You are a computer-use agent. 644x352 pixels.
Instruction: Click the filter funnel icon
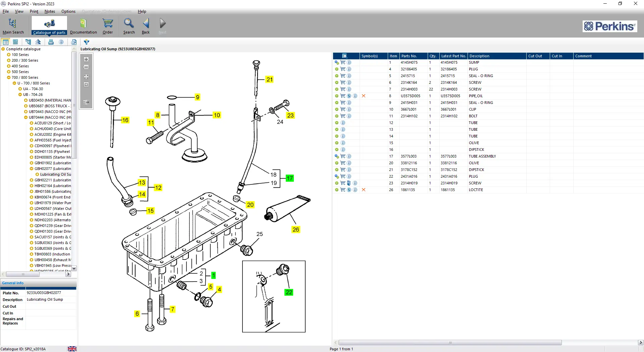[87, 42]
